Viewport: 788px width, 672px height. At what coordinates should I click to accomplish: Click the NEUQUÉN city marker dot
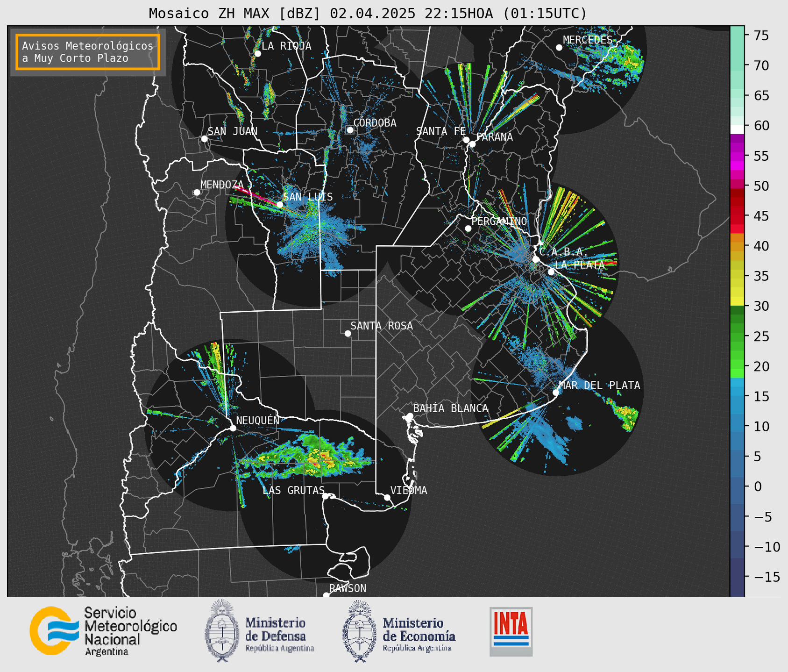[x=233, y=428]
